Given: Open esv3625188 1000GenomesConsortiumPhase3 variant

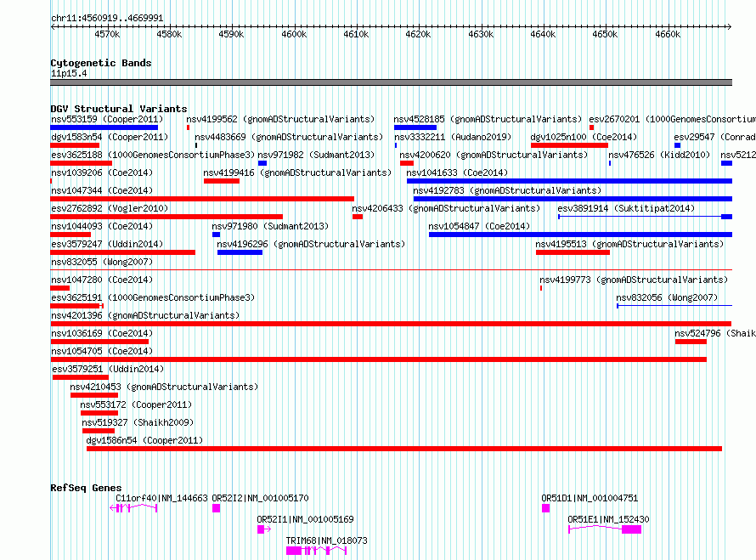Looking at the screenshot, I should click(x=152, y=155).
